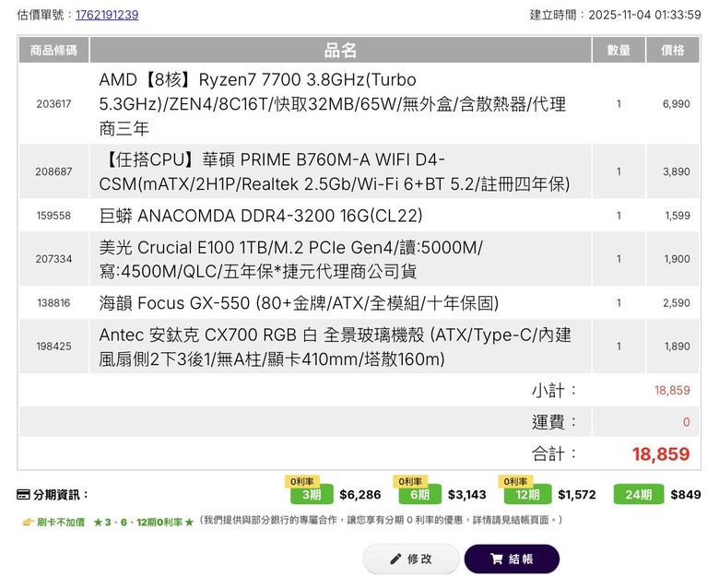
Task: Click the 修改 edit button
Action: (411, 559)
